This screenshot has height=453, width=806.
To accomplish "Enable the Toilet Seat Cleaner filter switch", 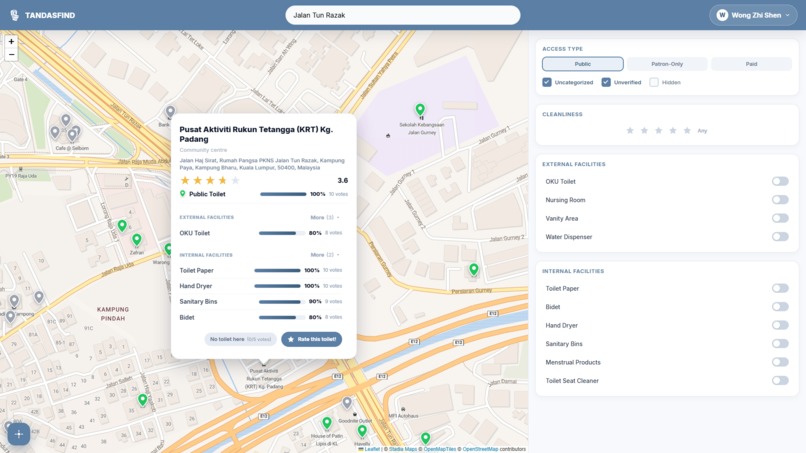I will [x=780, y=381].
